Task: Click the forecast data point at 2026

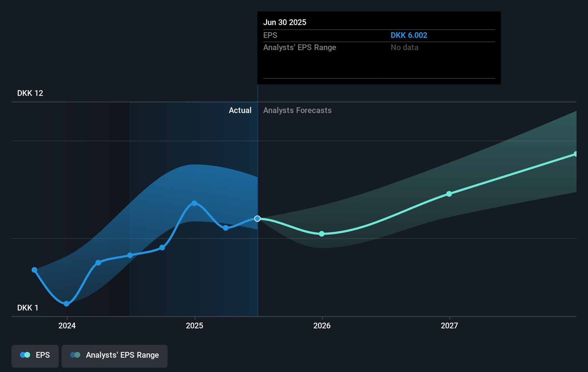Action: coord(322,234)
